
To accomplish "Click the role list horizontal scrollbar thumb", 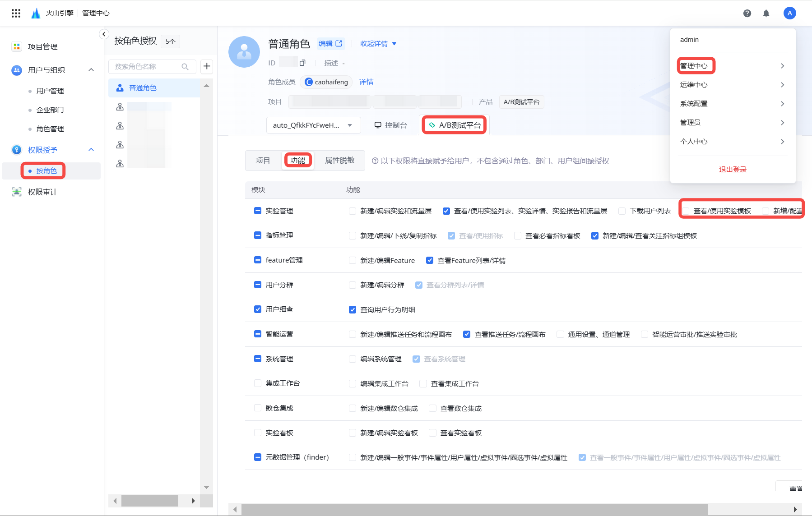I will pos(149,501).
